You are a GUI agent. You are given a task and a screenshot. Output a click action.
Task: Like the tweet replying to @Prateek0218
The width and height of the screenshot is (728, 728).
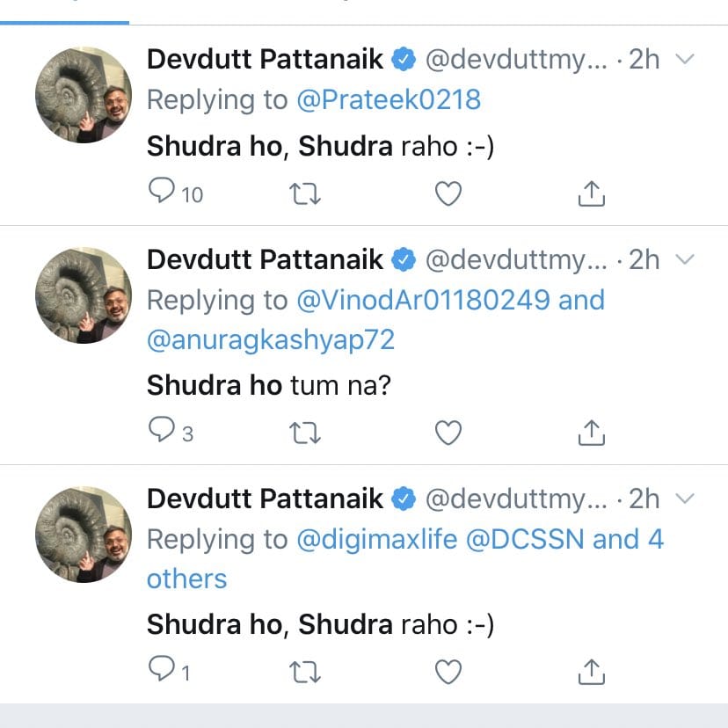pos(448,193)
